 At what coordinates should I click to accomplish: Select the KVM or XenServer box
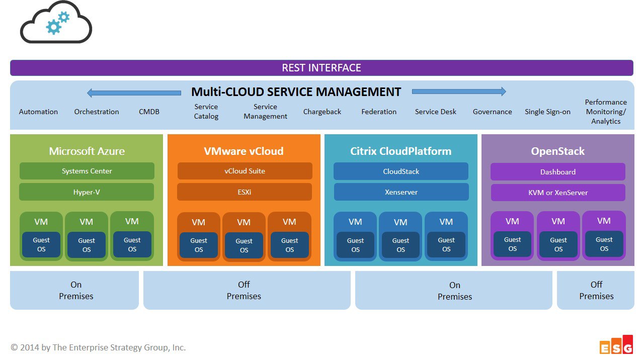click(558, 192)
